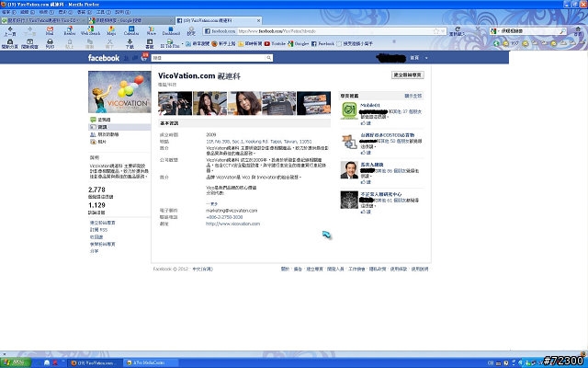Click the Mobile01 page logo

(349, 110)
